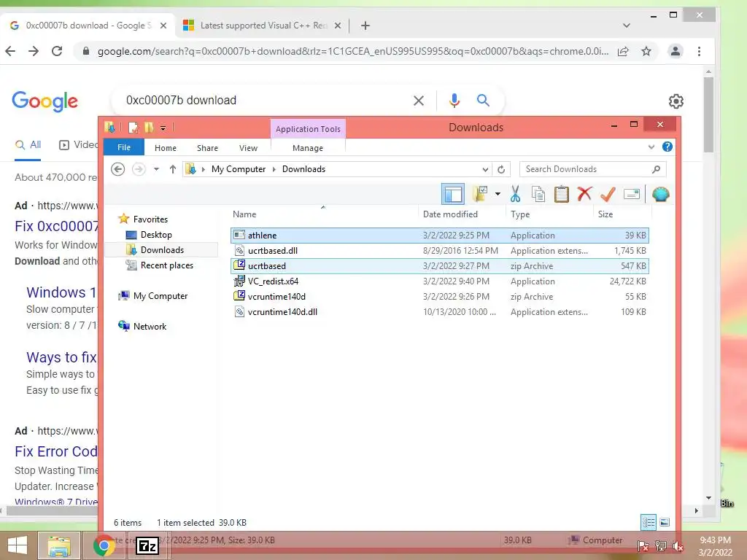Start Google voice search microphone
This screenshot has width=747, height=560.
pyautogui.click(x=454, y=101)
